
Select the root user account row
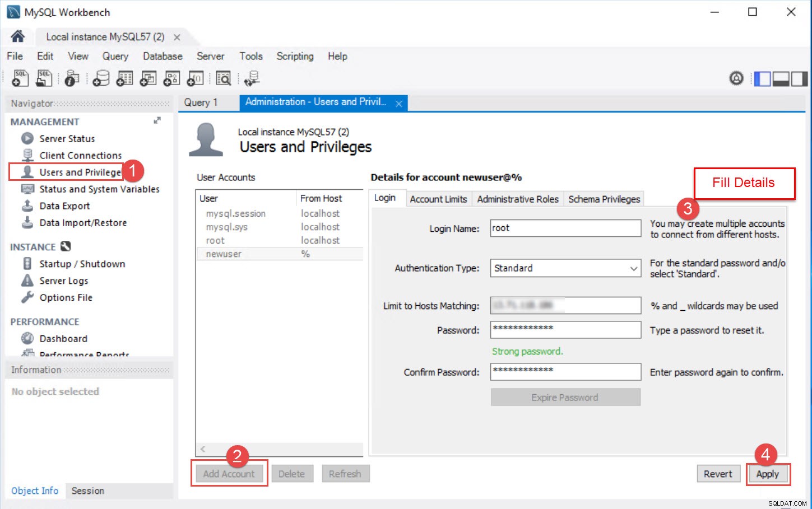[x=280, y=240]
